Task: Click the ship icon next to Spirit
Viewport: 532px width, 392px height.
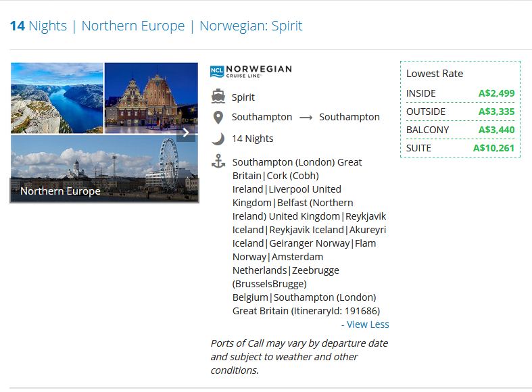Action: (x=218, y=96)
